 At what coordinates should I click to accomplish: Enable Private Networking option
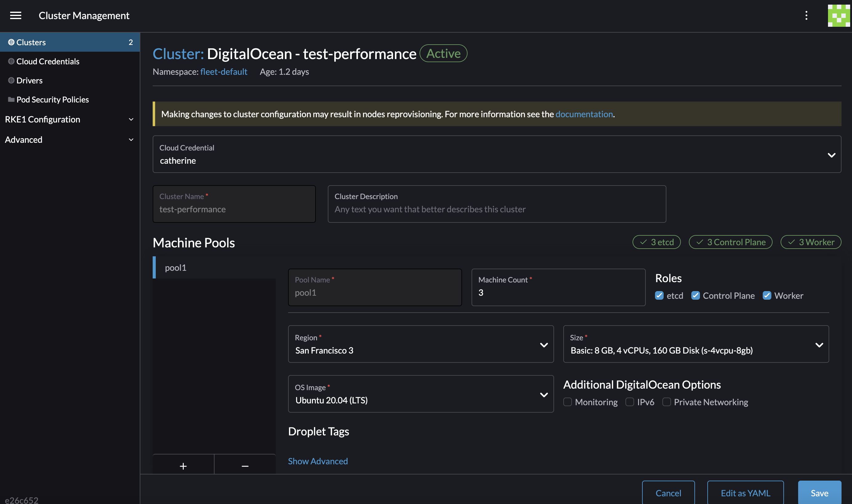pos(666,402)
